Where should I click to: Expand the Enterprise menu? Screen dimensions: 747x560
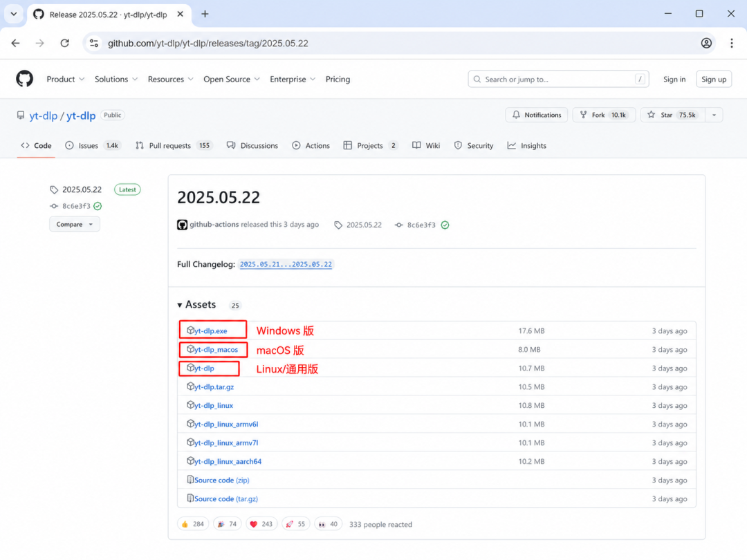(x=293, y=79)
